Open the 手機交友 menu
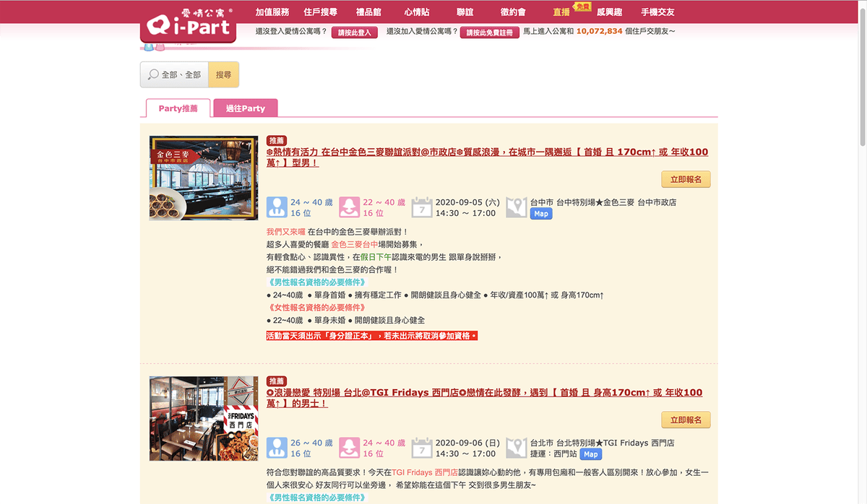The image size is (867, 504). pos(657,12)
